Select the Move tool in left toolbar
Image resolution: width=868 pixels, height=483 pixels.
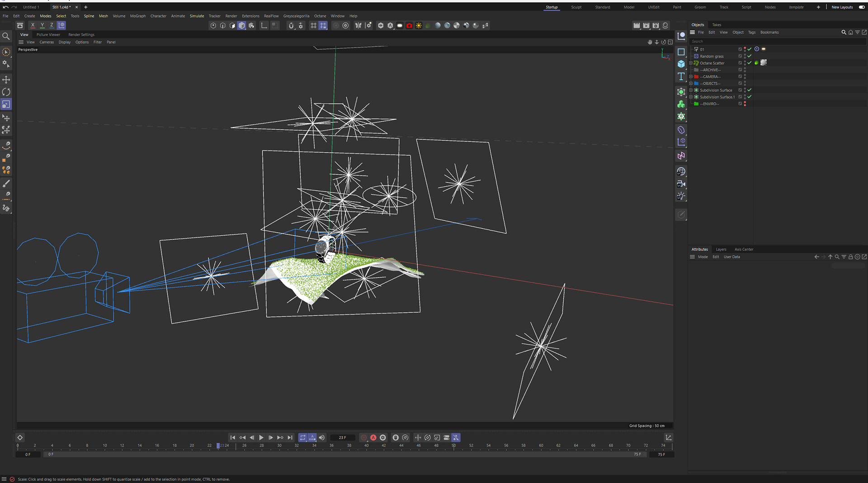coord(6,80)
